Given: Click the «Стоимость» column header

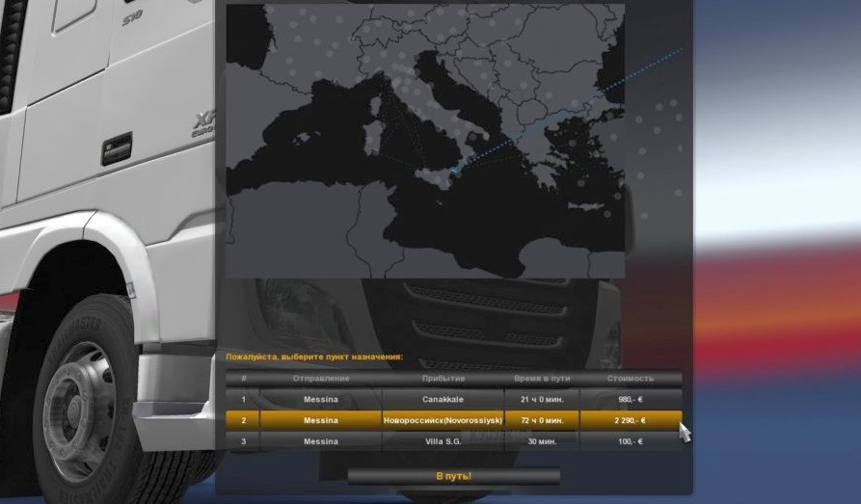Looking at the screenshot, I should tap(631, 379).
